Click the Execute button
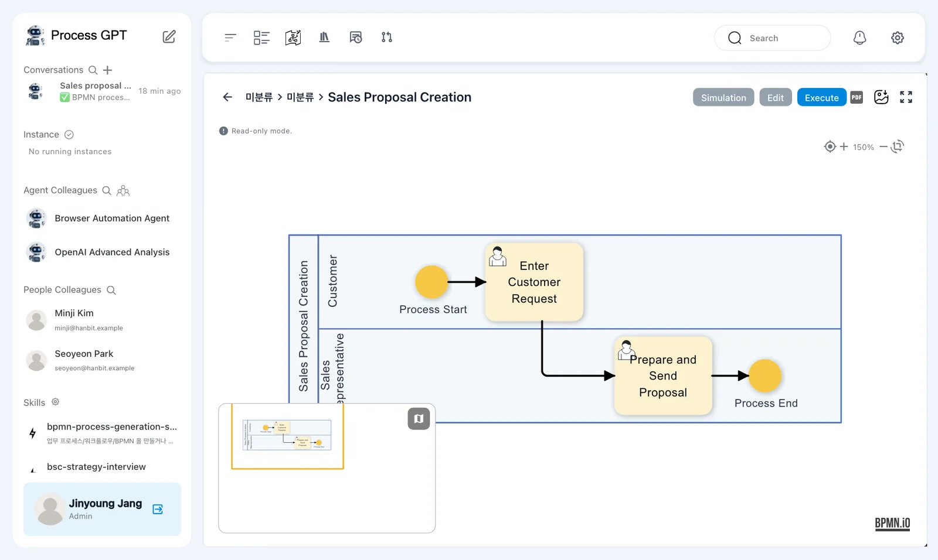Viewport: 938px width, 560px height. click(821, 97)
